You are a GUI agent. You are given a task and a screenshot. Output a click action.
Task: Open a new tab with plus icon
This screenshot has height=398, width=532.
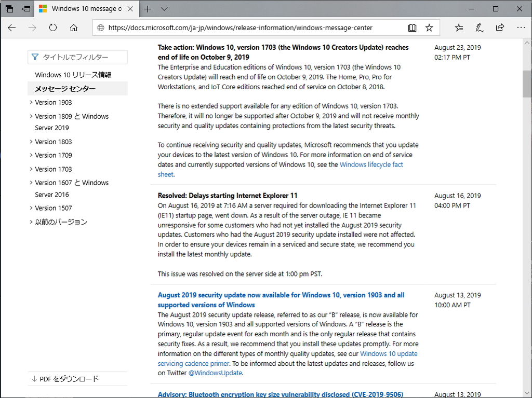click(148, 9)
